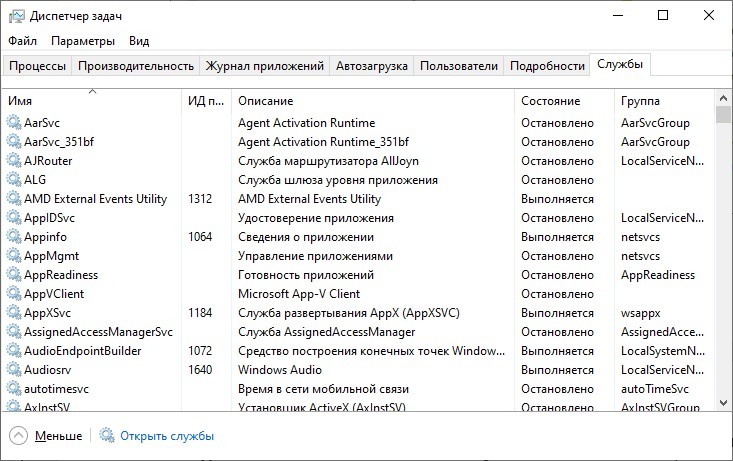
Task: Click the autoTimeSvc group cell
Action: [654, 389]
